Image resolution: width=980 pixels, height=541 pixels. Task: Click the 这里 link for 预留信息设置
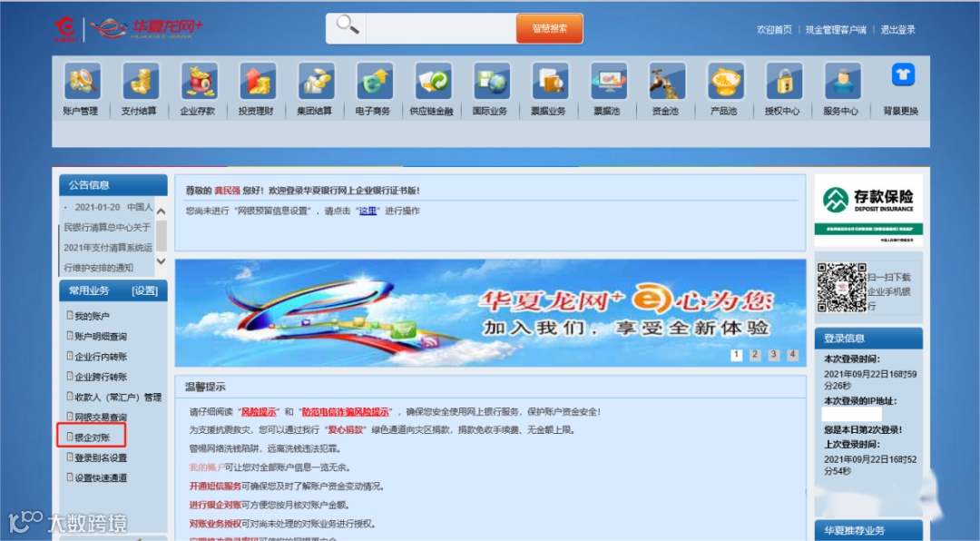(x=367, y=211)
